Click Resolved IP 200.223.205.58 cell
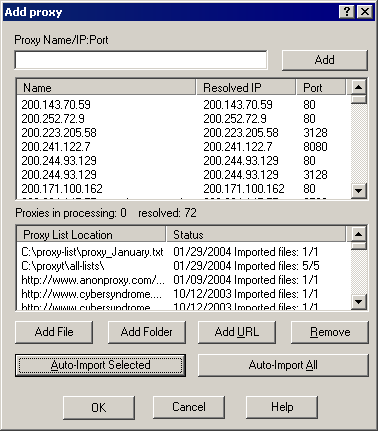Screen dimensions: 378x431 pyautogui.click(x=241, y=133)
